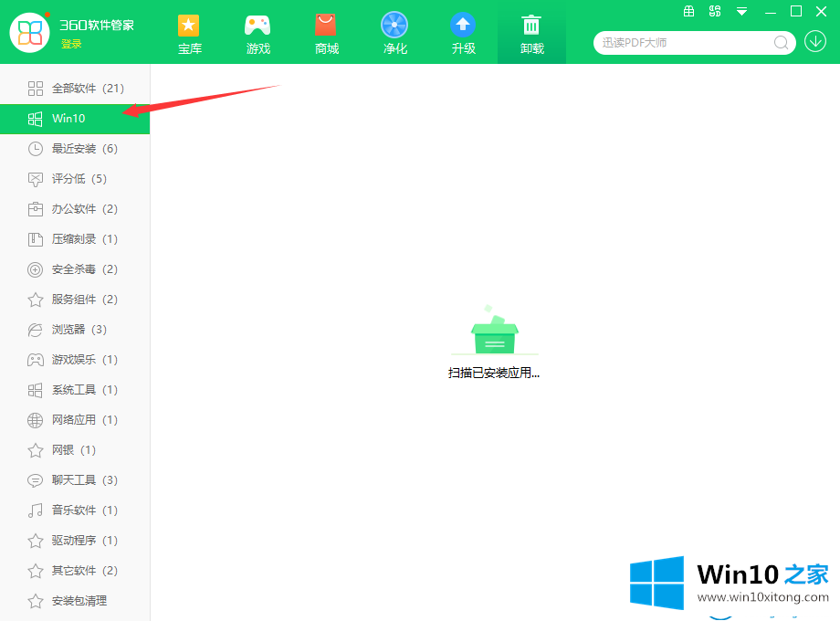Click the gamepad icon beside 游戏娱乐

[x=36, y=360]
